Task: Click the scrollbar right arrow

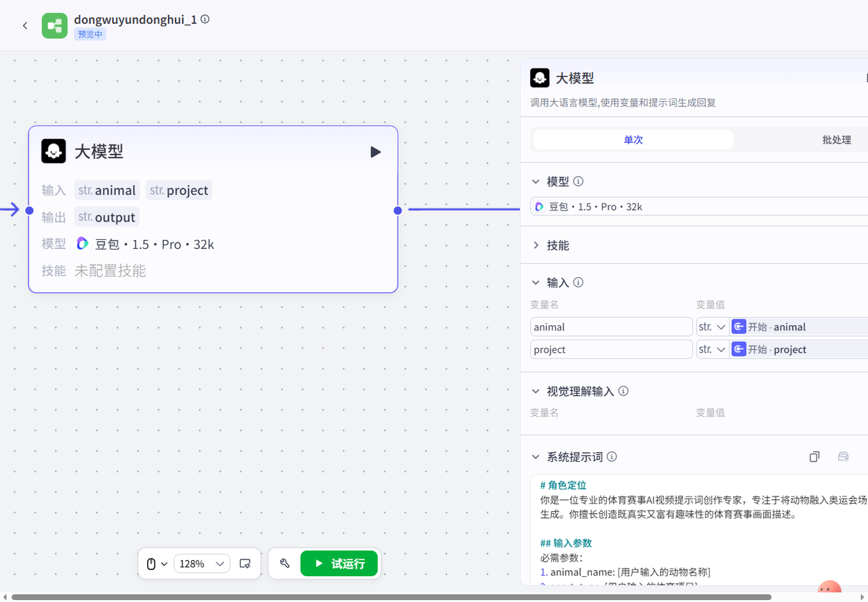Action: pos(864,597)
